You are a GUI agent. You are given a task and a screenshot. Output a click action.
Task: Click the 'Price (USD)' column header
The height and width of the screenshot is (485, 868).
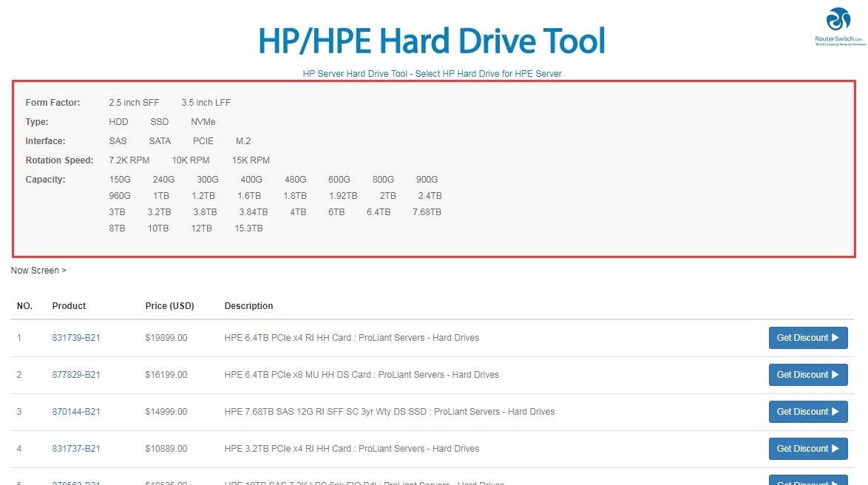[169, 306]
